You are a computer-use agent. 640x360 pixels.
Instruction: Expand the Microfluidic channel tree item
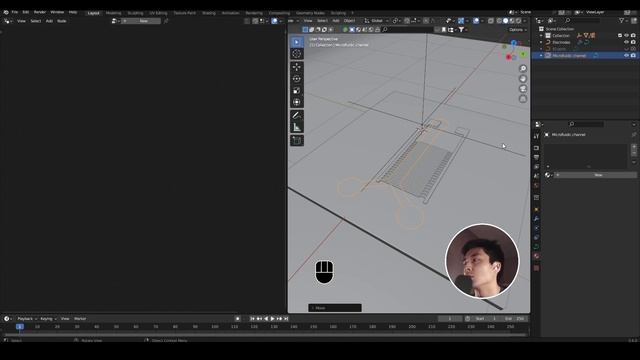tap(541, 56)
